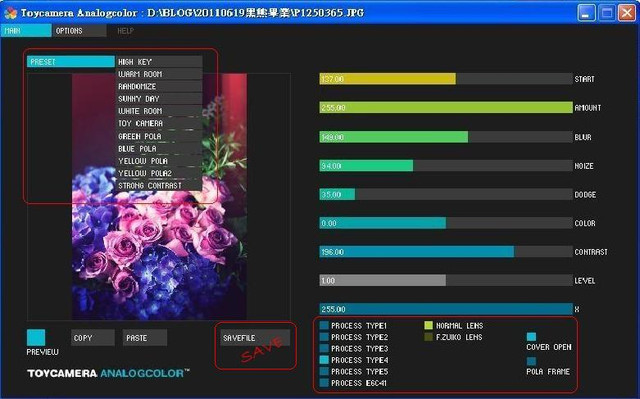640x399 pixels.
Task: Click the Toycamera app icon in title bar
Action: [11, 13]
